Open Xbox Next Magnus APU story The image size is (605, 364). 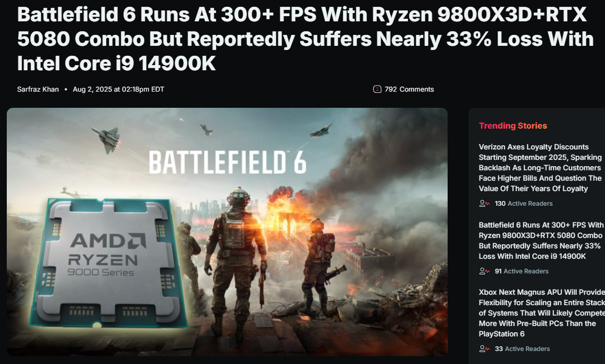[x=542, y=313]
